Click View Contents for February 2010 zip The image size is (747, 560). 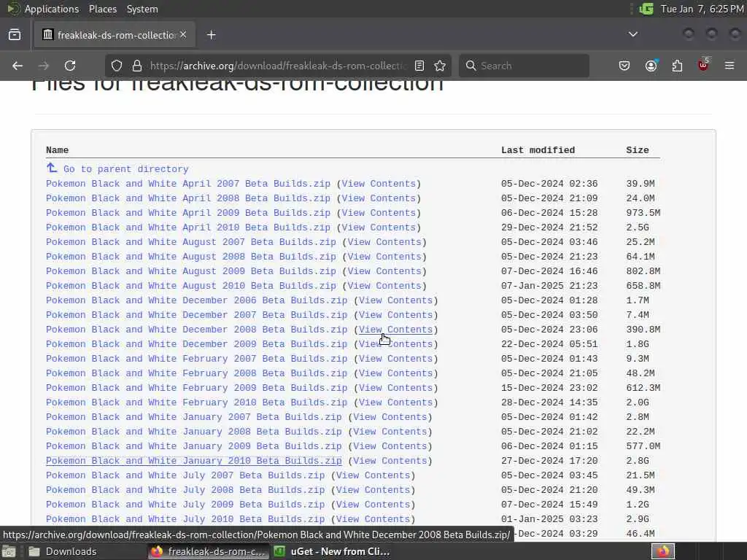point(395,402)
